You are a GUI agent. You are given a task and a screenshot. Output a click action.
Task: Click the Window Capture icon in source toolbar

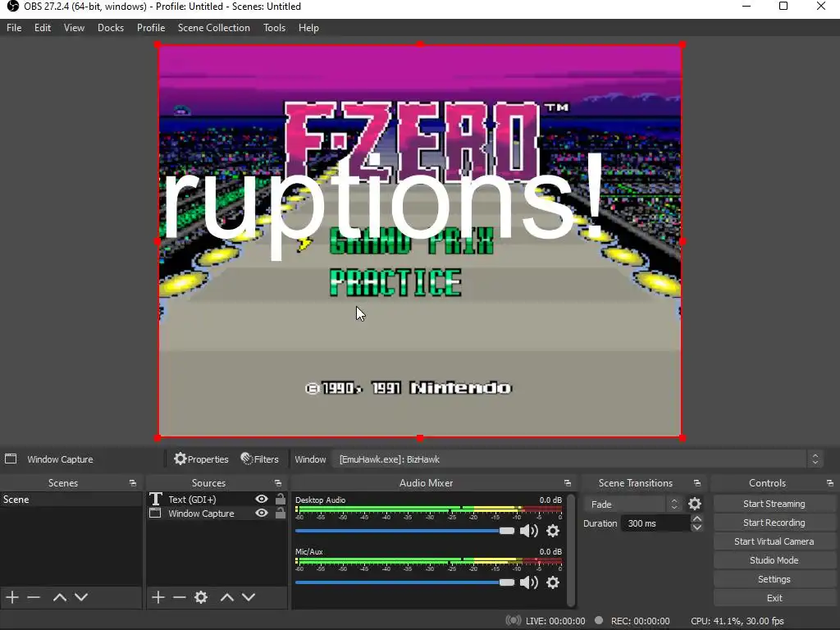click(x=11, y=459)
